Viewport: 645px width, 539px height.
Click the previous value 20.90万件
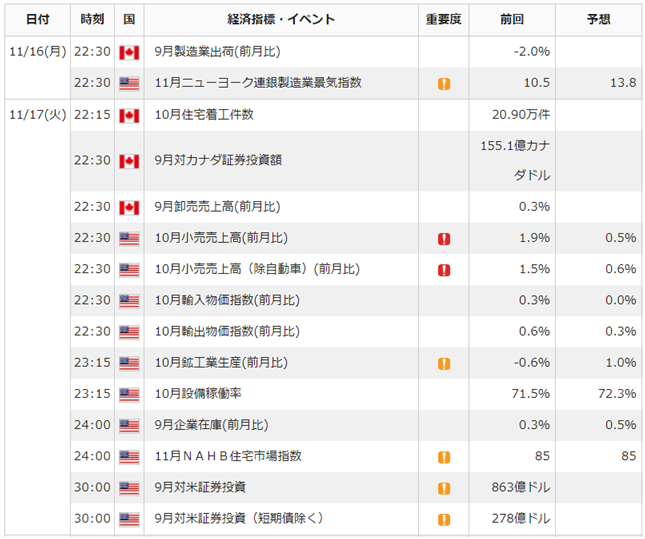click(521, 114)
